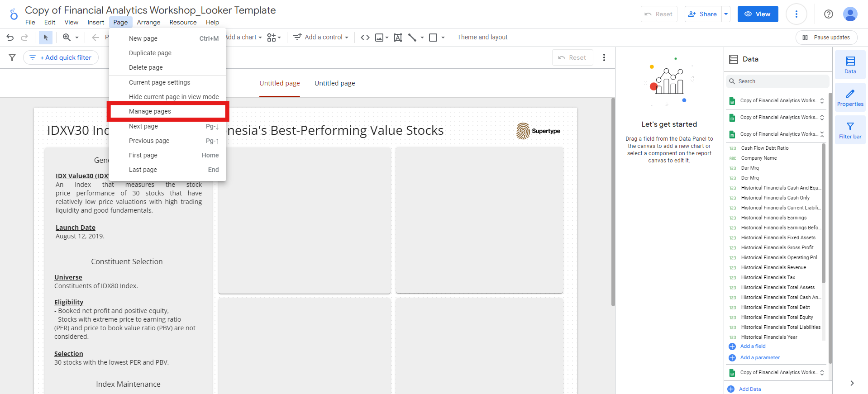The height and width of the screenshot is (394, 868).
Task: Open the zoom level dropdown arrow
Action: (77, 38)
